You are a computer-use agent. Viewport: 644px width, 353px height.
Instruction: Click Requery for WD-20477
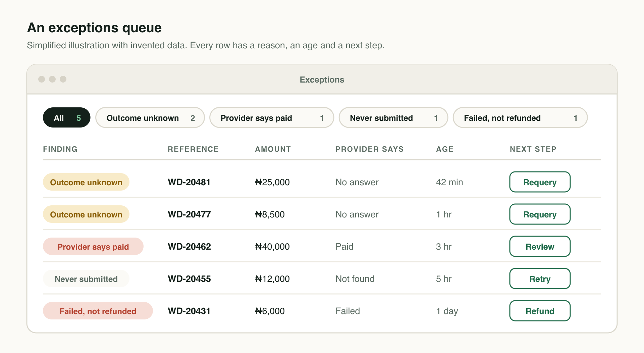(x=540, y=214)
